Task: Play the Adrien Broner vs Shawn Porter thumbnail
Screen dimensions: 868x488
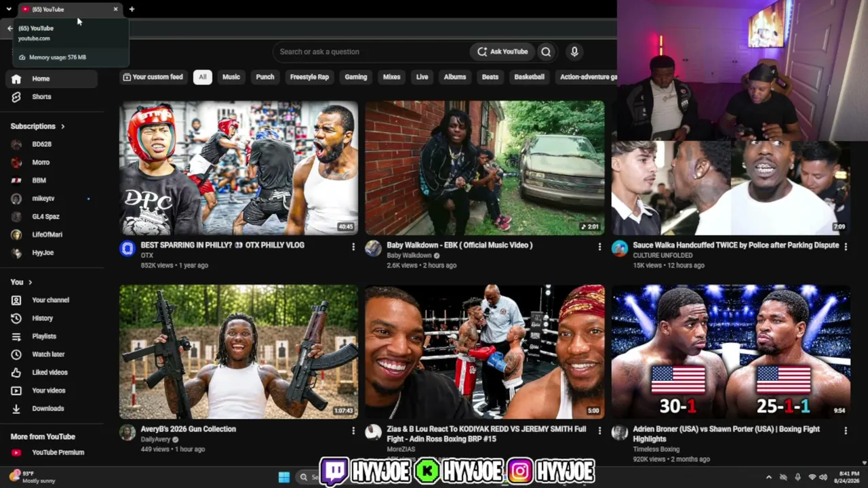Action: coord(731,352)
